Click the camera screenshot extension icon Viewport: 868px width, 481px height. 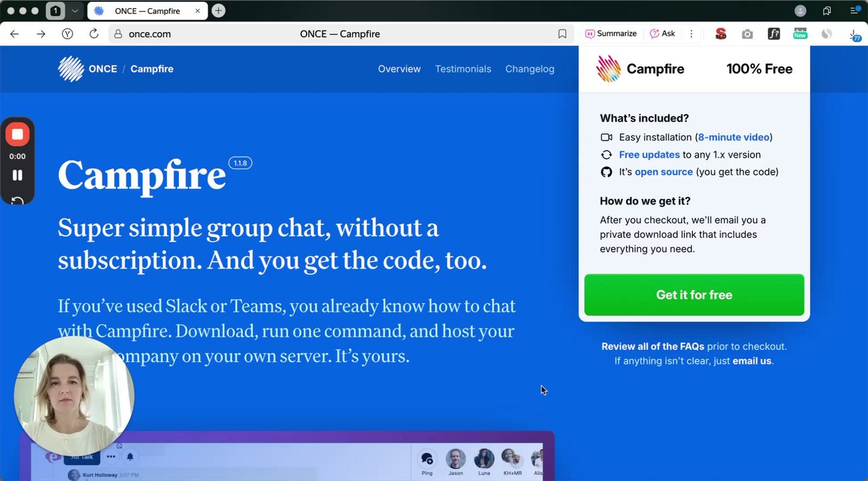(x=747, y=34)
